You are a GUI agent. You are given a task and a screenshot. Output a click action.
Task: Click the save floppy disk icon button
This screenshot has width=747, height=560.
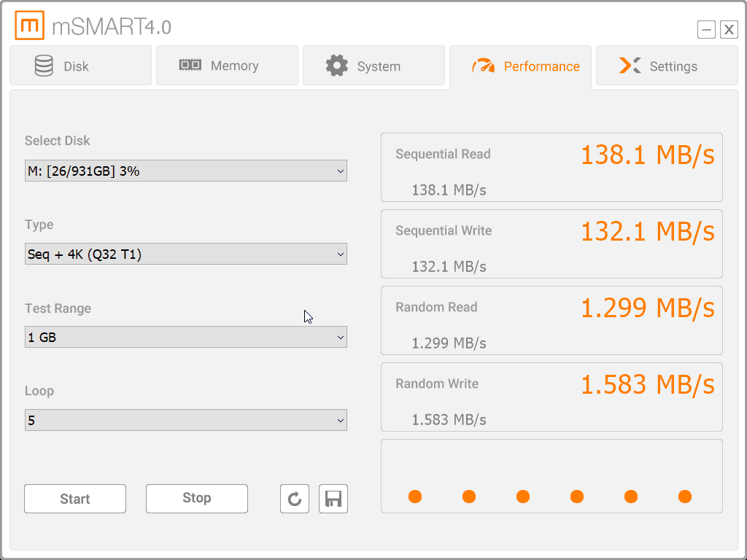tap(333, 499)
